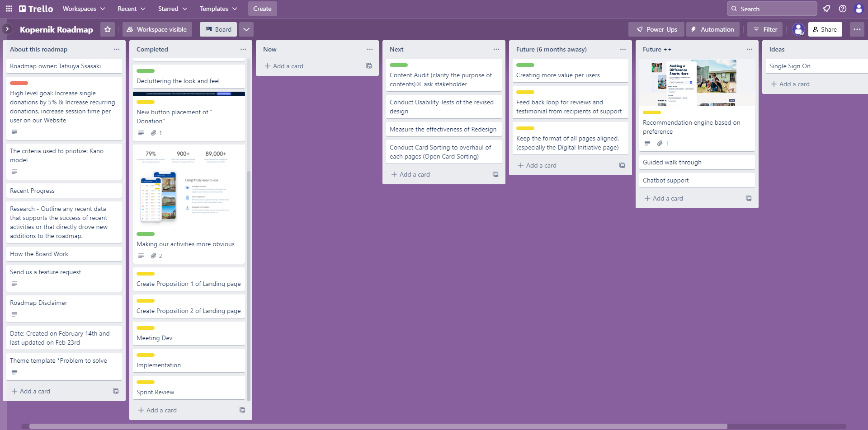The width and height of the screenshot is (868, 430).
Task: Add a card to the Ideas list
Action: (790, 84)
